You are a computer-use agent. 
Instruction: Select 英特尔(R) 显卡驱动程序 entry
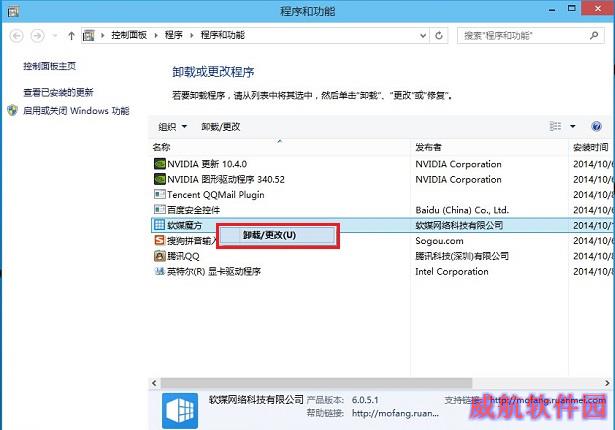(x=214, y=271)
